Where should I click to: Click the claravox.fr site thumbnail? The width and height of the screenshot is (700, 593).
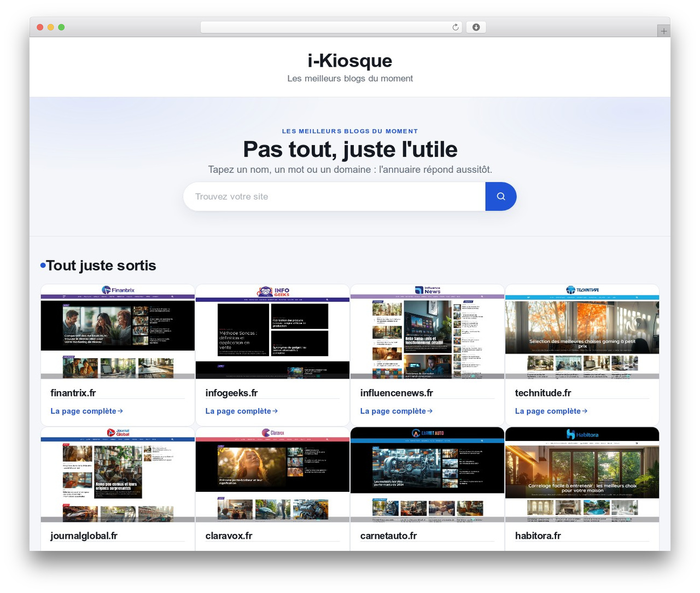click(272, 474)
